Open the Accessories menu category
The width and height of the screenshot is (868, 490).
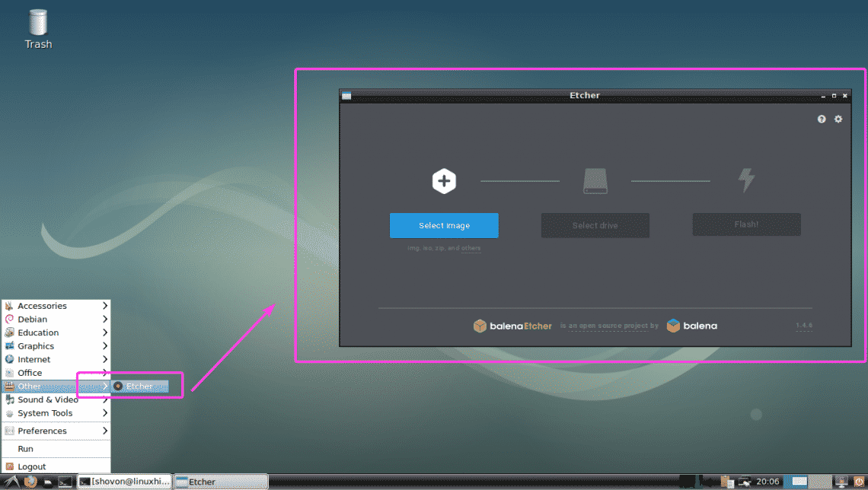56,306
